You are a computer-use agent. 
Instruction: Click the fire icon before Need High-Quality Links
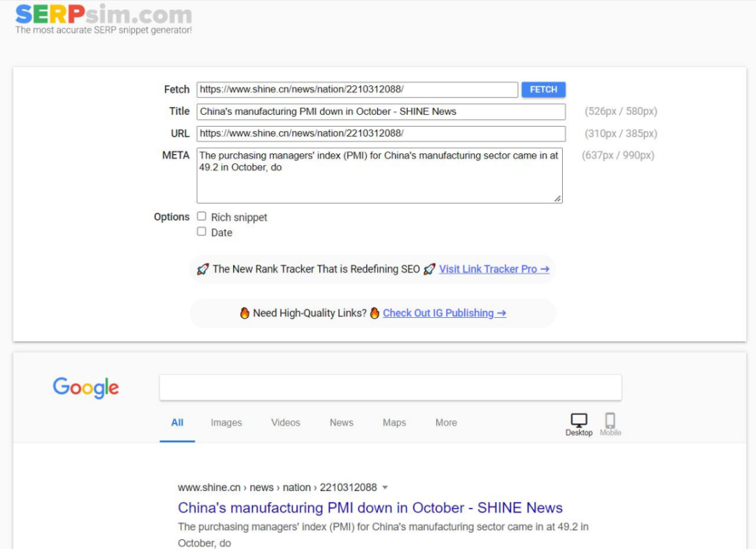click(x=244, y=313)
